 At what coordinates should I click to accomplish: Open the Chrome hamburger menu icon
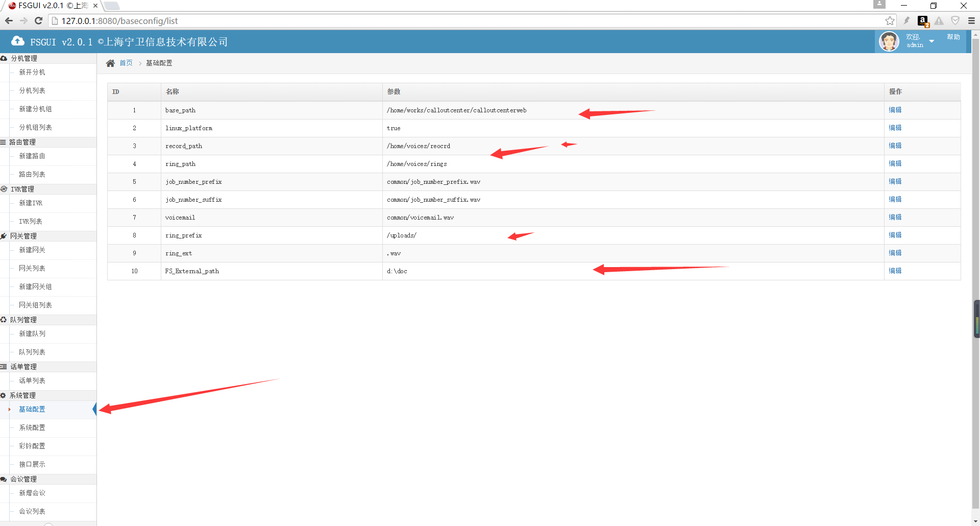coord(971,21)
